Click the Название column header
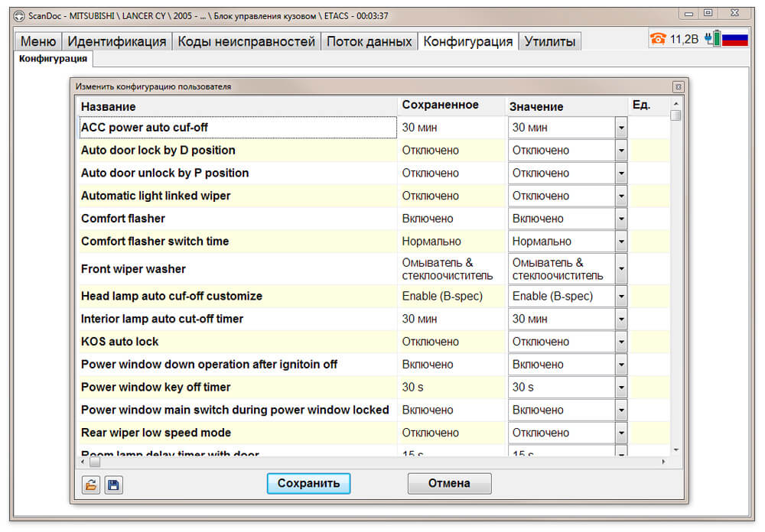 tap(238, 106)
